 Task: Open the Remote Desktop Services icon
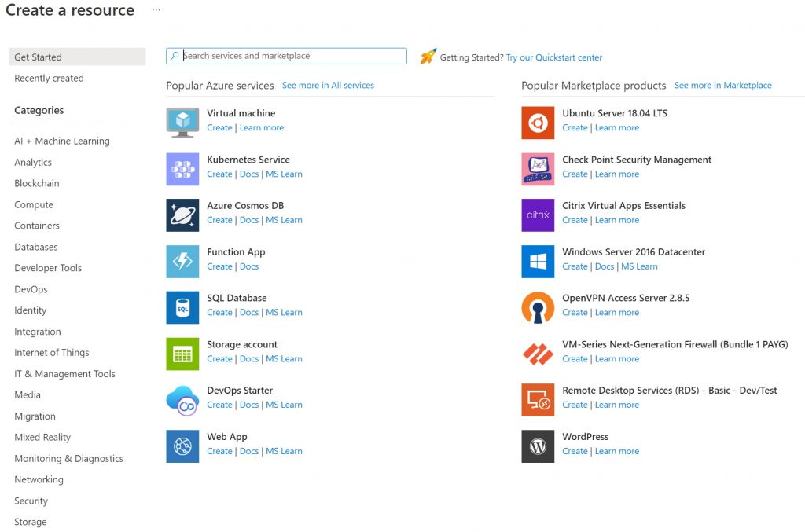538,400
